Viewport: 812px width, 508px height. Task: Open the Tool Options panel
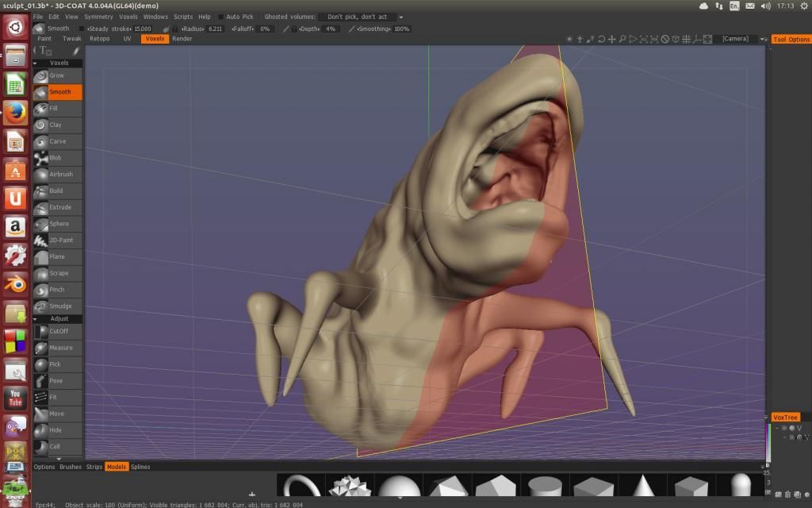(x=791, y=39)
